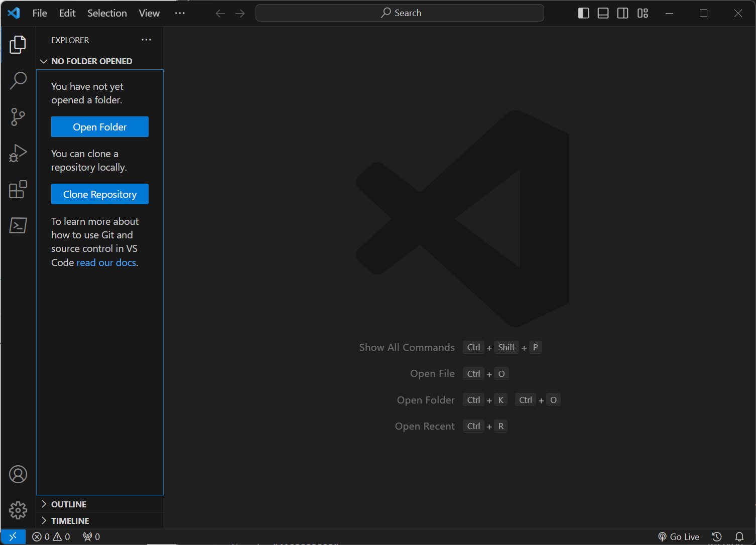Open the File menu
The height and width of the screenshot is (545, 756).
coord(40,13)
